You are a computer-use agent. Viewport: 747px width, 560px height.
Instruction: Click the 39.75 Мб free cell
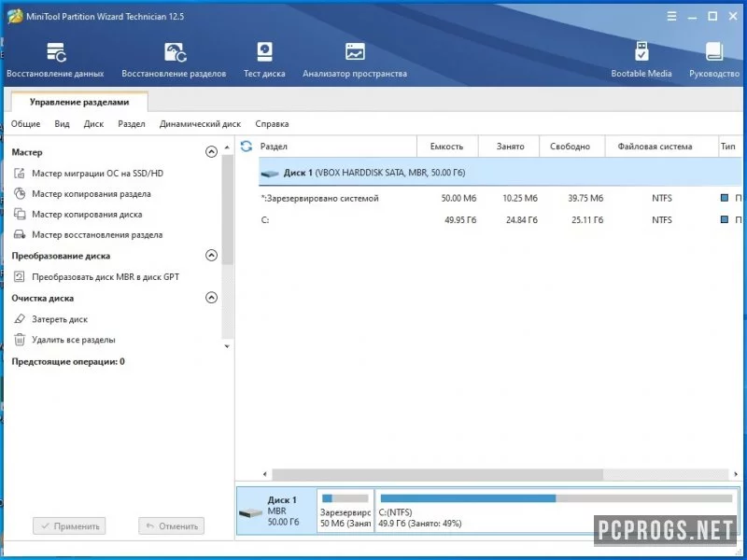click(585, 198)
